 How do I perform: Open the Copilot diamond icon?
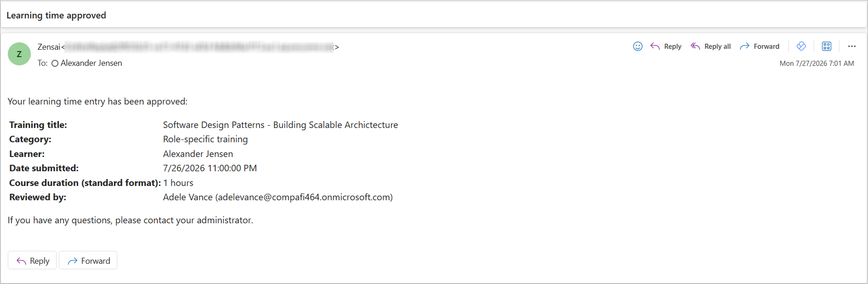click(801, 46)
